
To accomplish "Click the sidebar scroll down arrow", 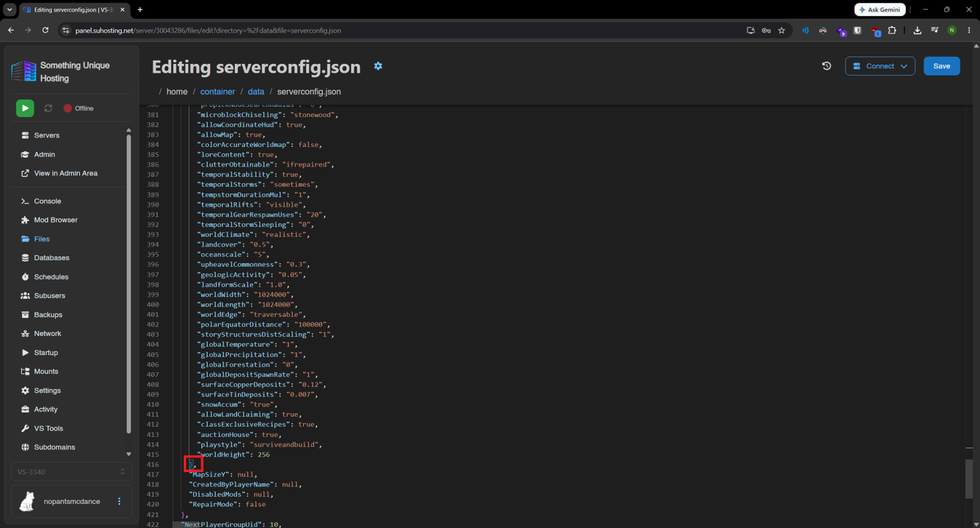I will (129, 455).
